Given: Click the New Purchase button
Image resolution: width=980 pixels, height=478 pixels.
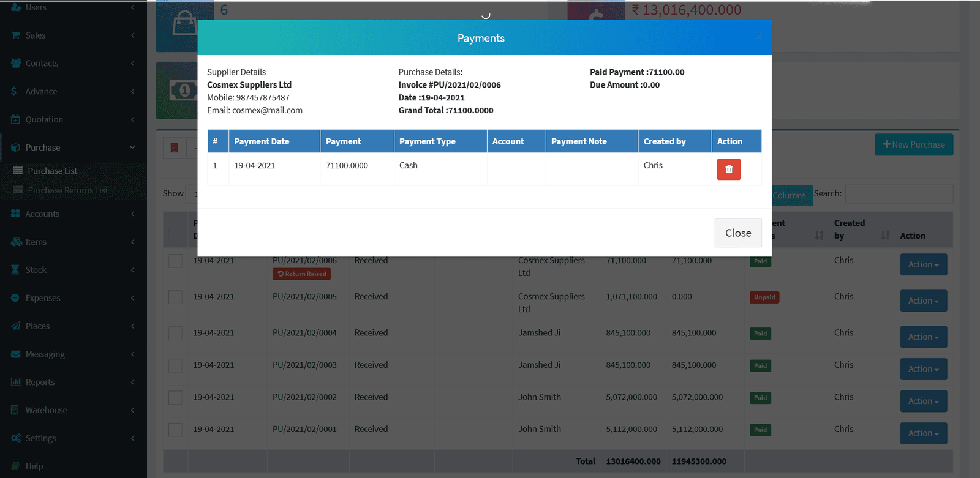Looking at the screenshot, I should point(913,144).
